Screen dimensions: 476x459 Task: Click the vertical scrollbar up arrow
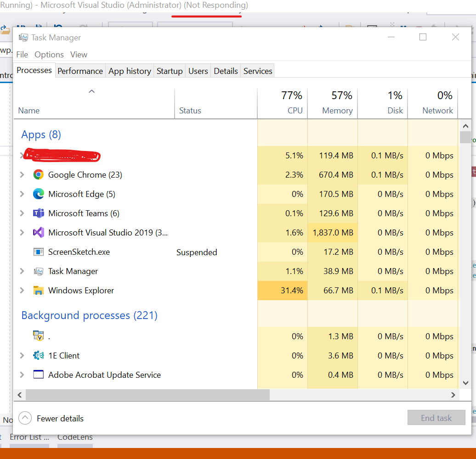465,126
